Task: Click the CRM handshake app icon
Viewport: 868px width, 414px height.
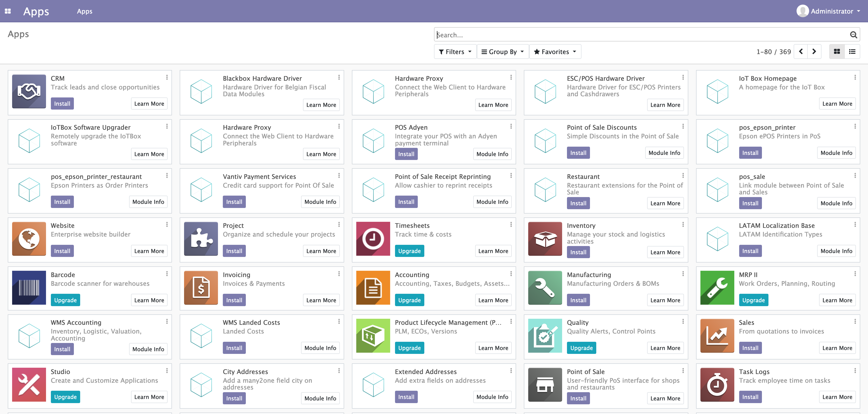Action: (29, 91)
